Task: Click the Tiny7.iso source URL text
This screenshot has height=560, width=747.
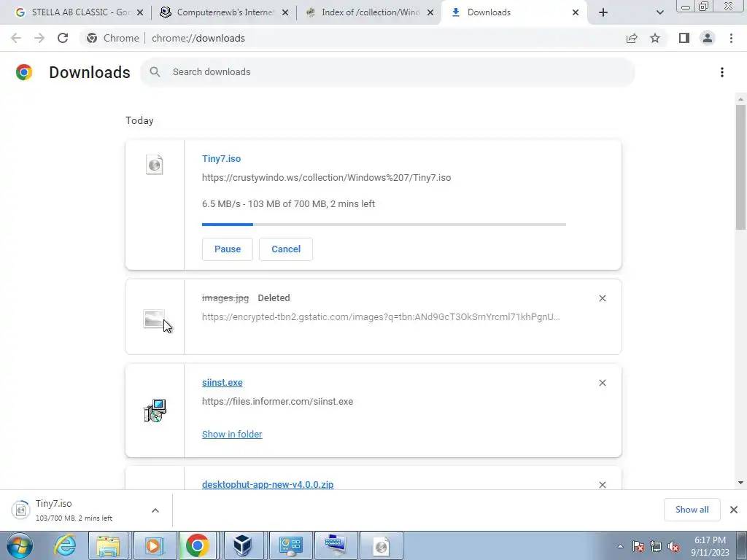Action: tap(326, 178)
